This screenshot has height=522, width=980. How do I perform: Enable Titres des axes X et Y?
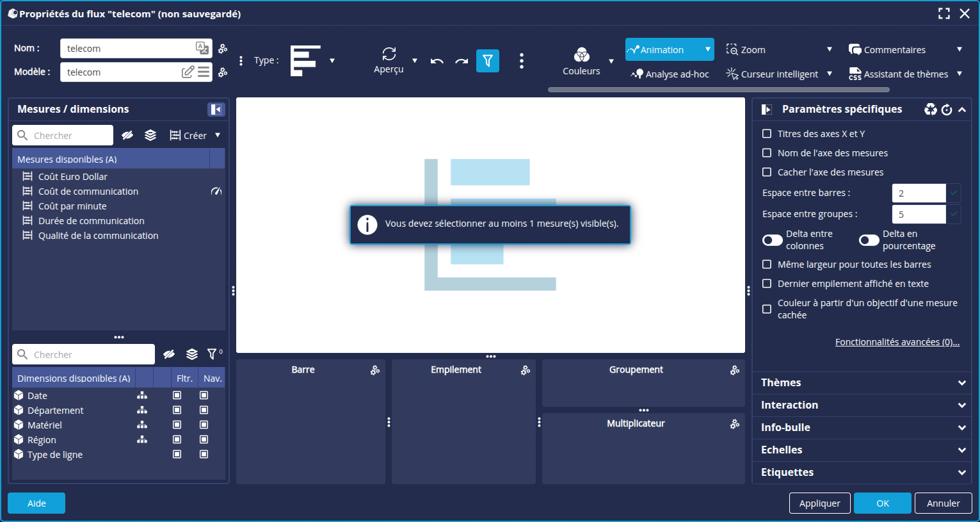tap(767, 134)
